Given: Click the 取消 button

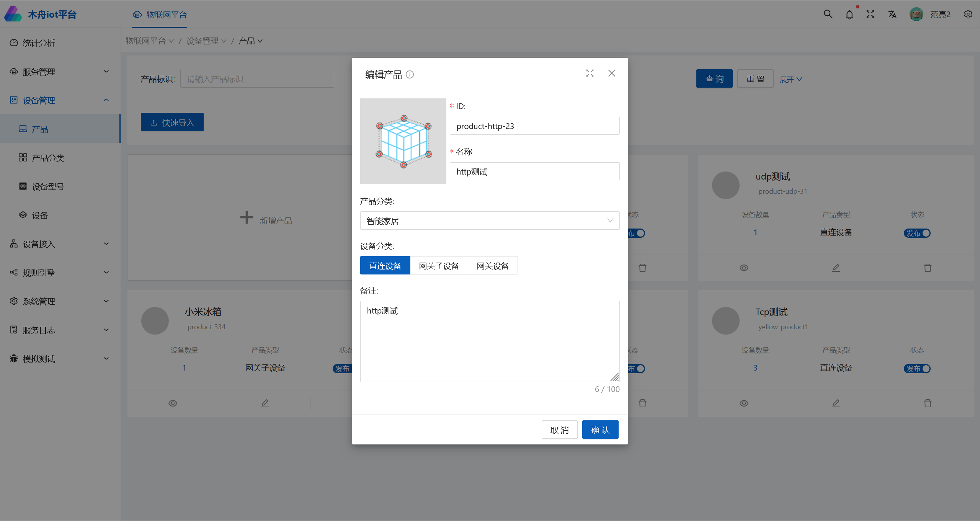Looking at the screenshot, I should coord(559,430).
